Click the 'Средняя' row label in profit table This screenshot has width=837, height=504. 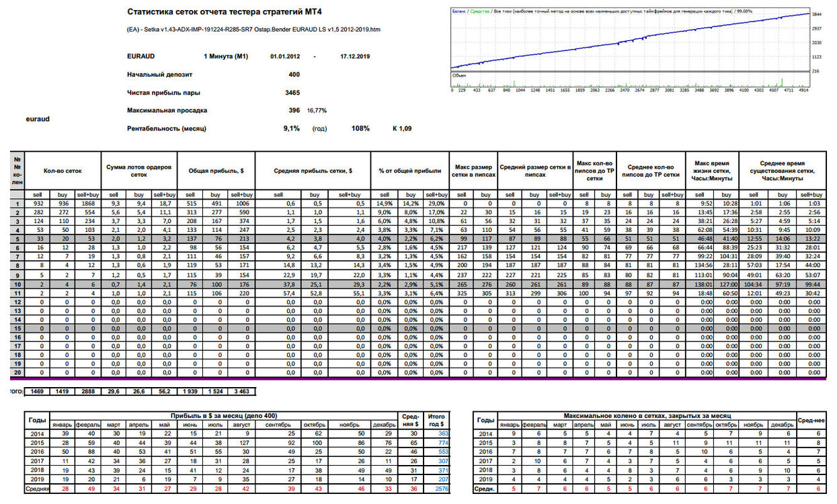click(37, 489)
